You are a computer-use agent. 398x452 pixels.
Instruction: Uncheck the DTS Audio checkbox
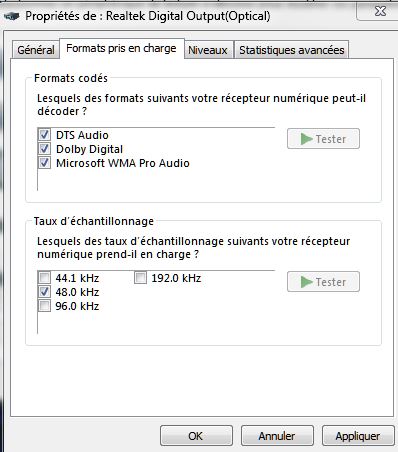point(44,135)
